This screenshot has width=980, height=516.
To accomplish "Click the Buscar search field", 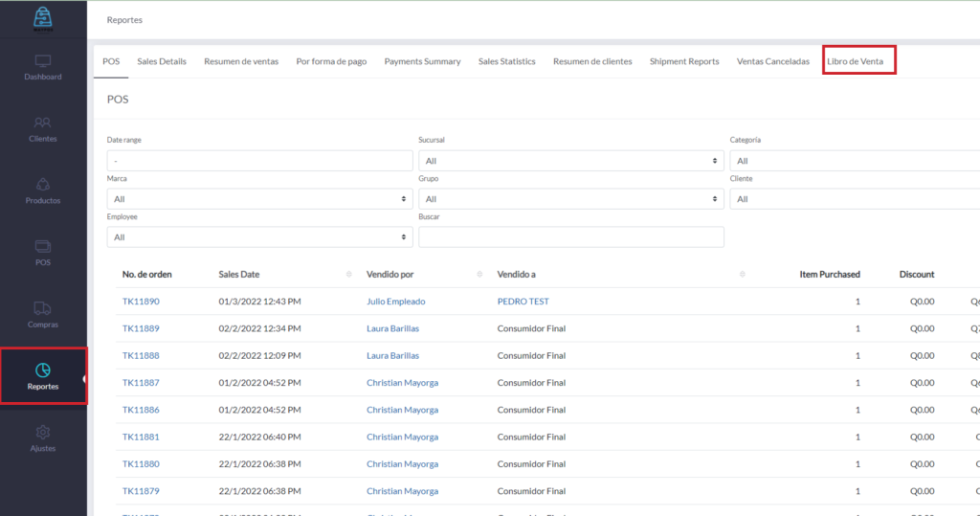I will (570, 237).
